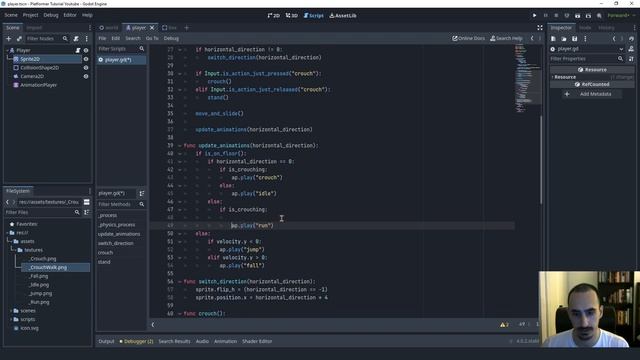Image resolution: width=640 pixels, height=360 pixels.
Task: Collapse the assets folder
Action: tap(11, 241)
